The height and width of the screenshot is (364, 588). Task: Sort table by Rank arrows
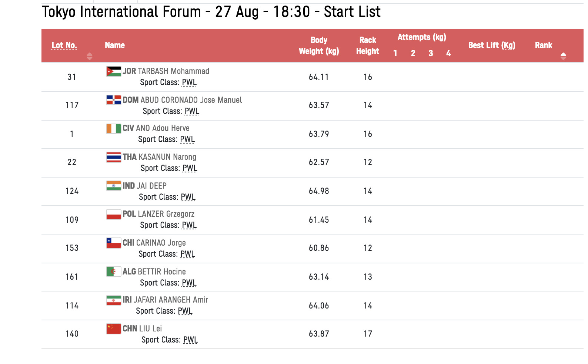coord(563,56)
